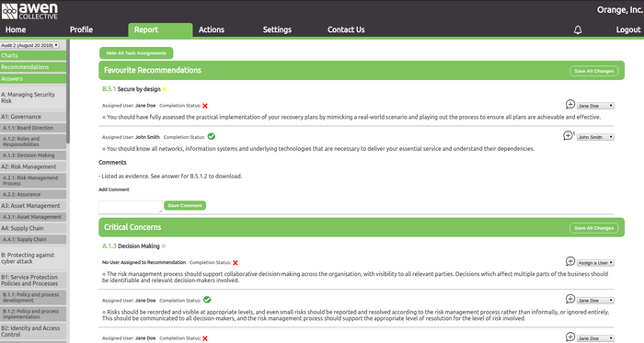Click the sidebar vertical scrollbar
The height and width of the screenshot is (343, 644).
point(68,92)
